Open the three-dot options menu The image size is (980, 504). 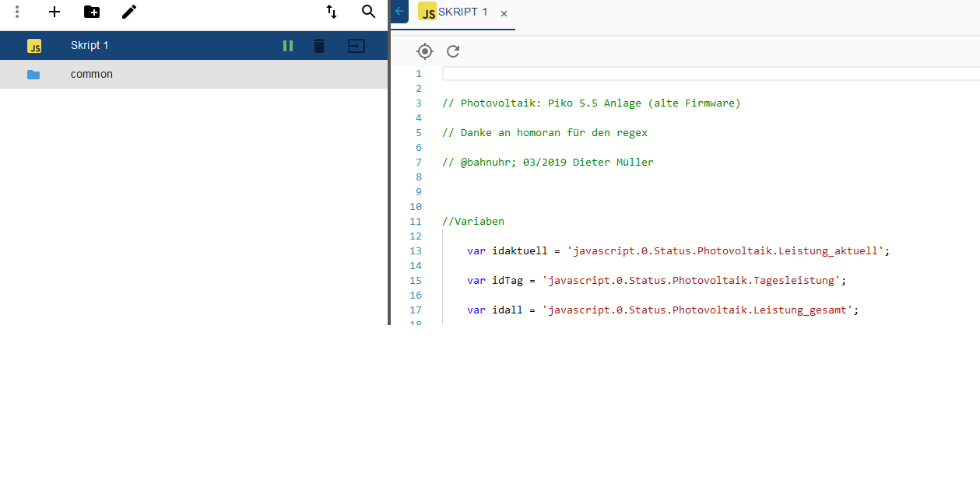coord(17,12)
